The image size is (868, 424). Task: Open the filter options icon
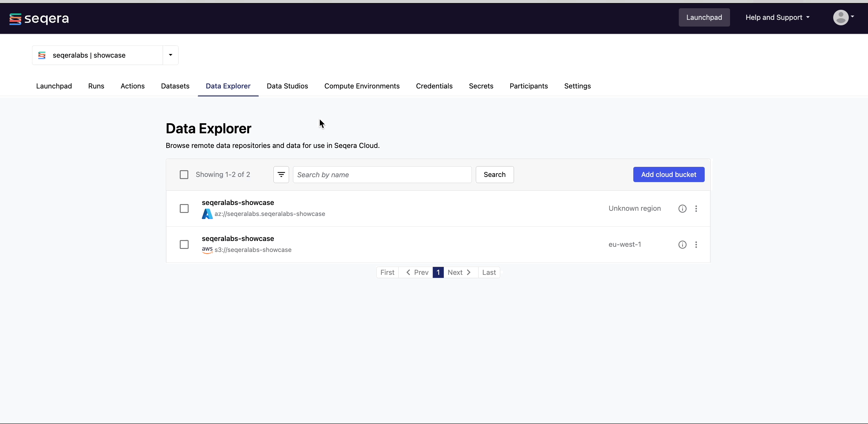(x=281, y=174)
